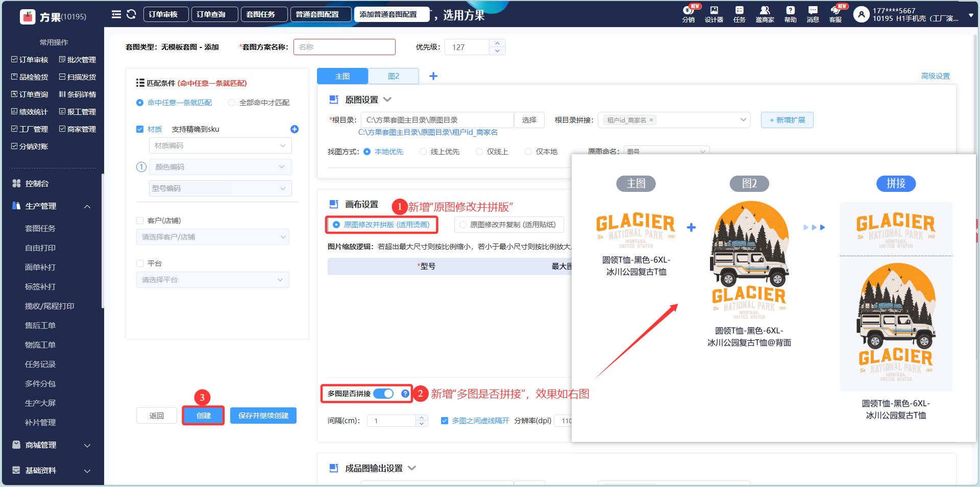980x487 pixels.
Task: Open 商家管理 shortcut in sidebar
Action: click(x=78, y=129)
